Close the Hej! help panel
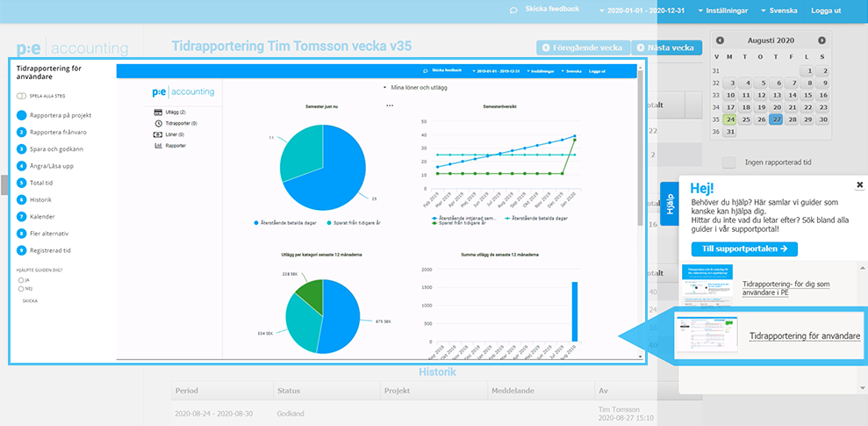868x426 pixels. pos(860,184)
